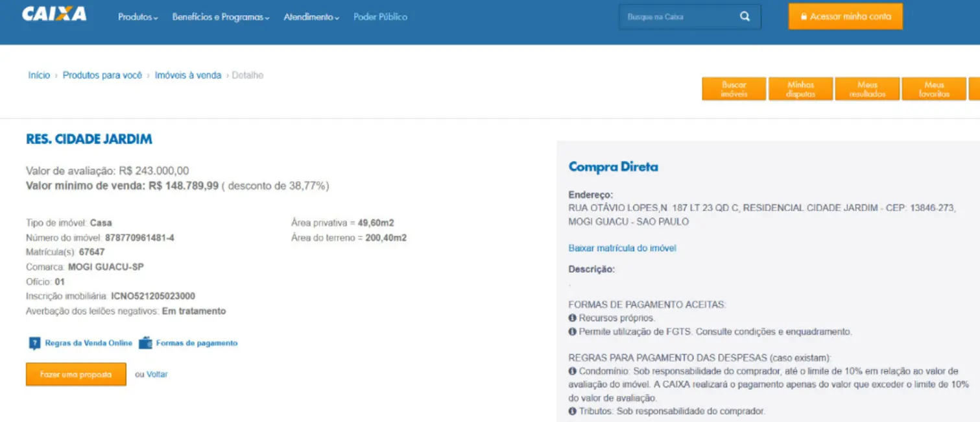Screen dimensions: 980x422
Task: Click the info icon beside Condomínio rule
Action: click(x=573, y=371)
